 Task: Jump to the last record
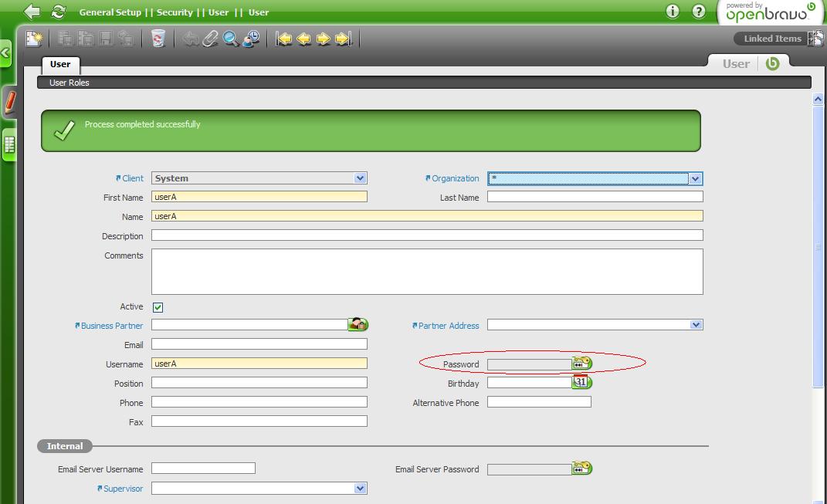[x=344, y=39]
